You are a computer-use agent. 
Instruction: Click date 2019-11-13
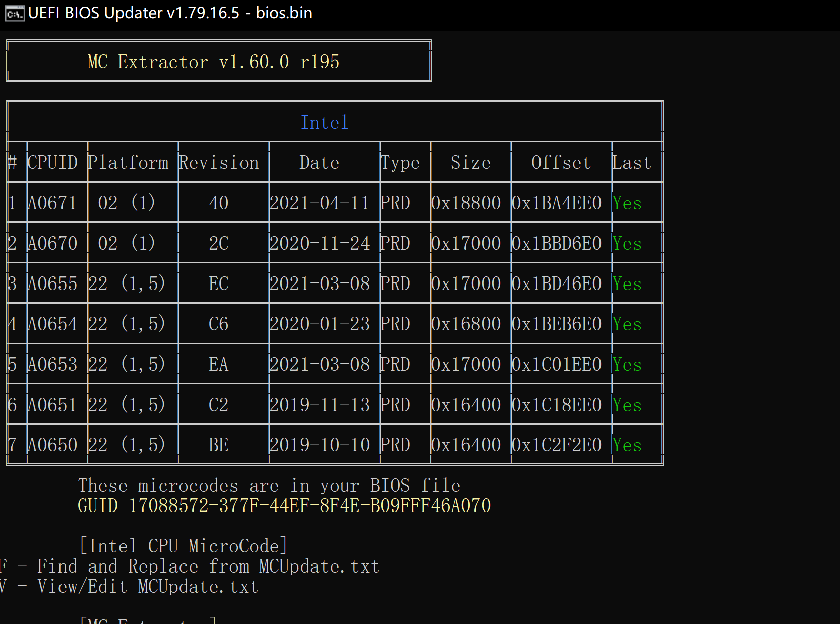pyautogui.click(x=320, y=405)
